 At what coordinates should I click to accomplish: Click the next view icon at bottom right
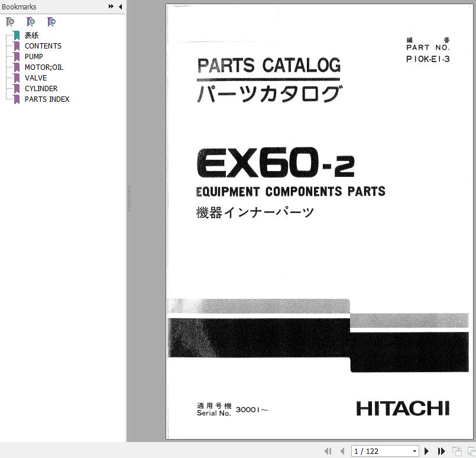[472, 451]
